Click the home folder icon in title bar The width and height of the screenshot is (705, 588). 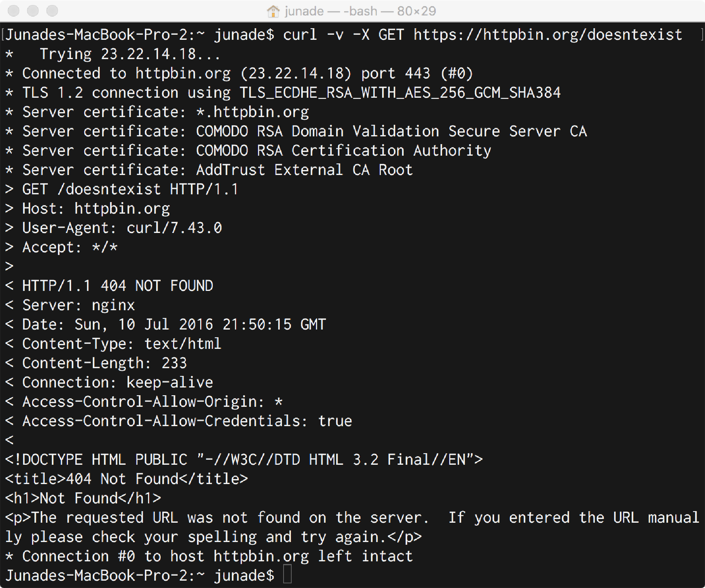pyautogui.click(x=273, y=11)
